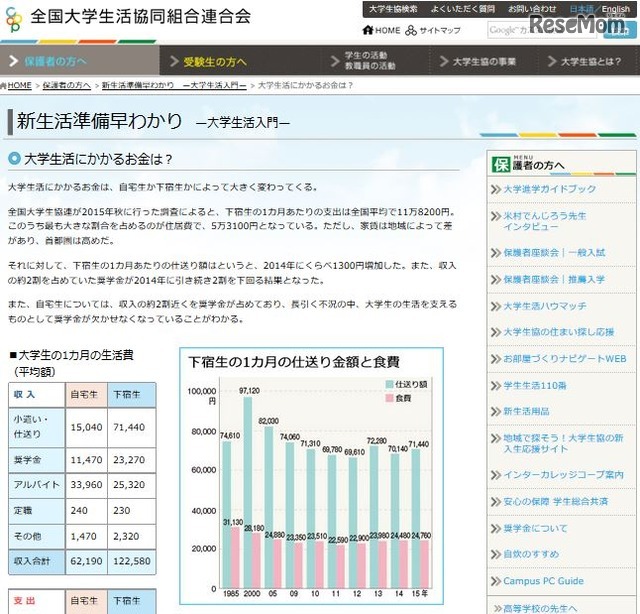640x614 pixels.
Task: Click the arrow icon beside 学生生活110番
Action: click(x=494, y=384)
